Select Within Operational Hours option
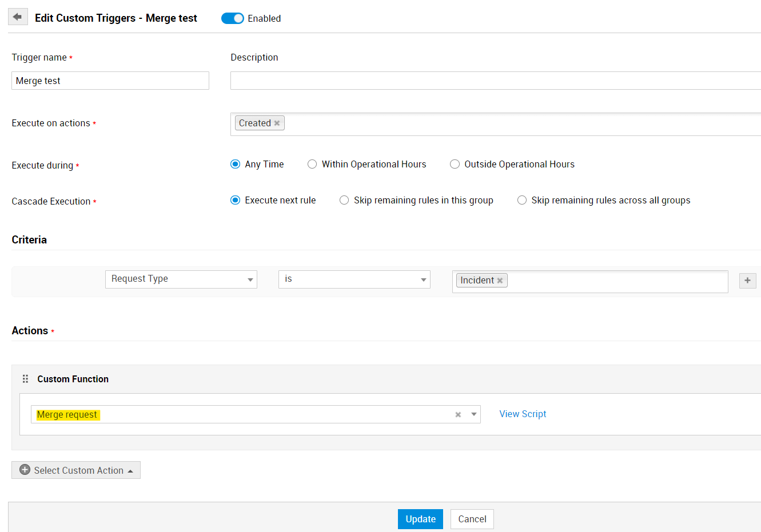This screenshot has width=761, height=532. click(312, 165)
